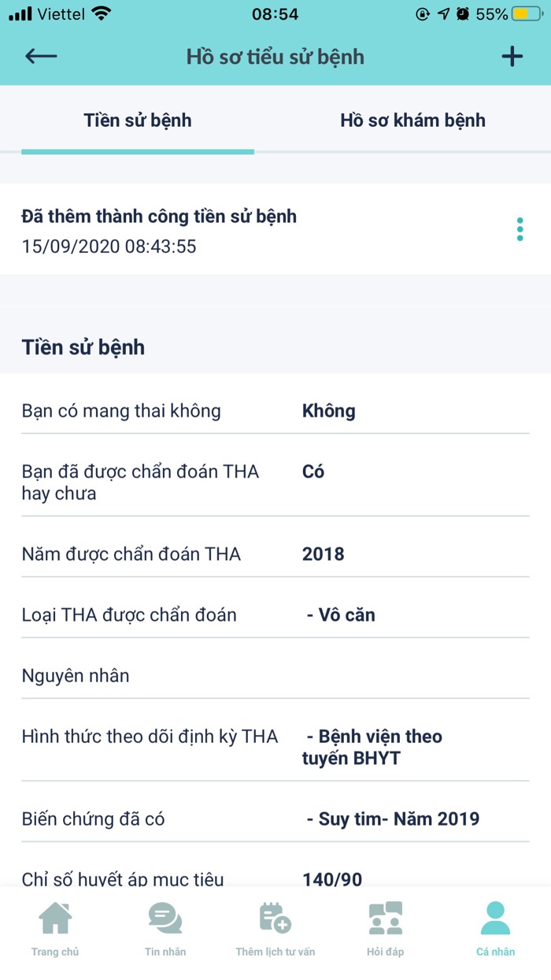Select the year 2018 for THA diagnosis
Screen dimensions: 551x980
point(322,554)
